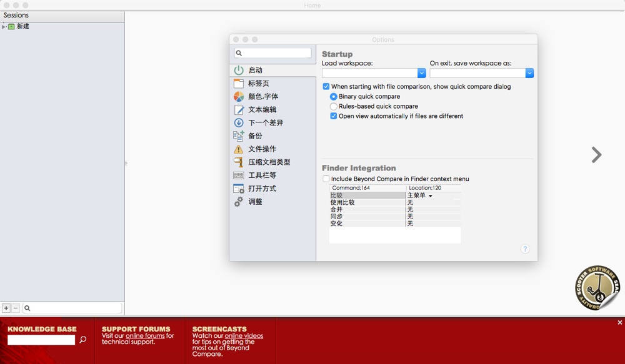Click the help question mark icon

click(525, 249)
